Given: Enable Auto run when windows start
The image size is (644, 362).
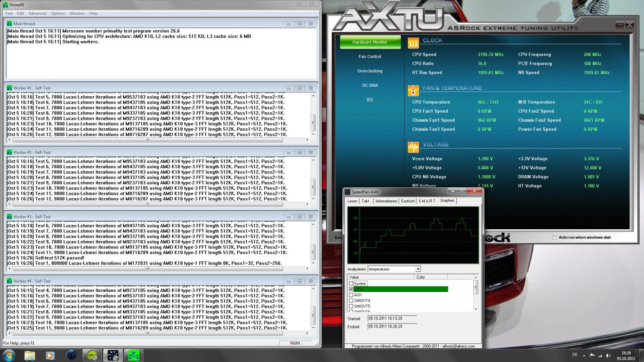Looking at the screenshot, I should pyautogui.click(x=554, y=238).
